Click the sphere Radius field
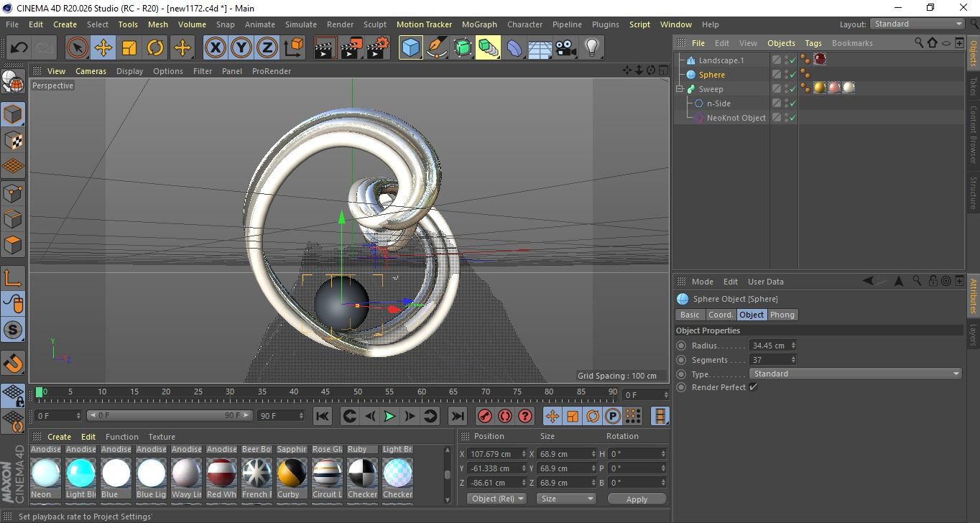 click(769, 346)
